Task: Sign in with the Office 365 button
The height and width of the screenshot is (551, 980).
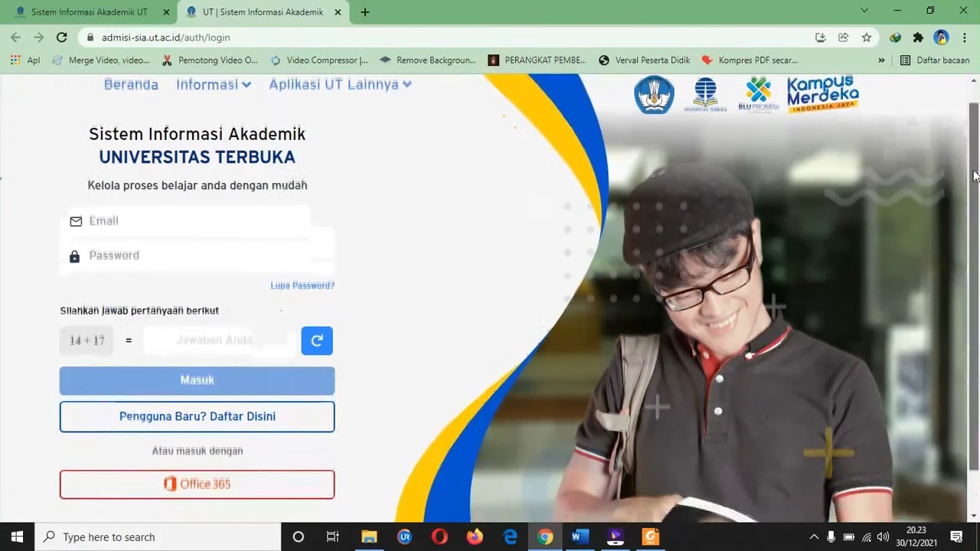Action: (x=198, y=484)
